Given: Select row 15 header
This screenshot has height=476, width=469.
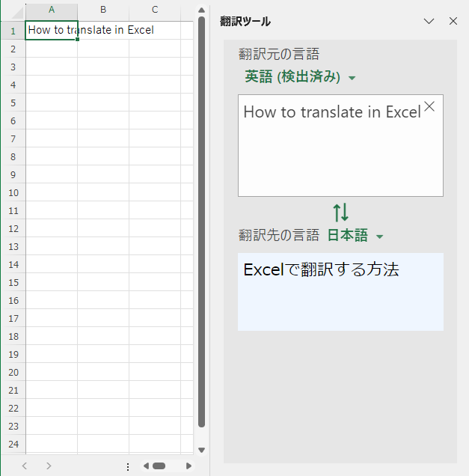Looking at the screenshot, I should pos(13,283).
